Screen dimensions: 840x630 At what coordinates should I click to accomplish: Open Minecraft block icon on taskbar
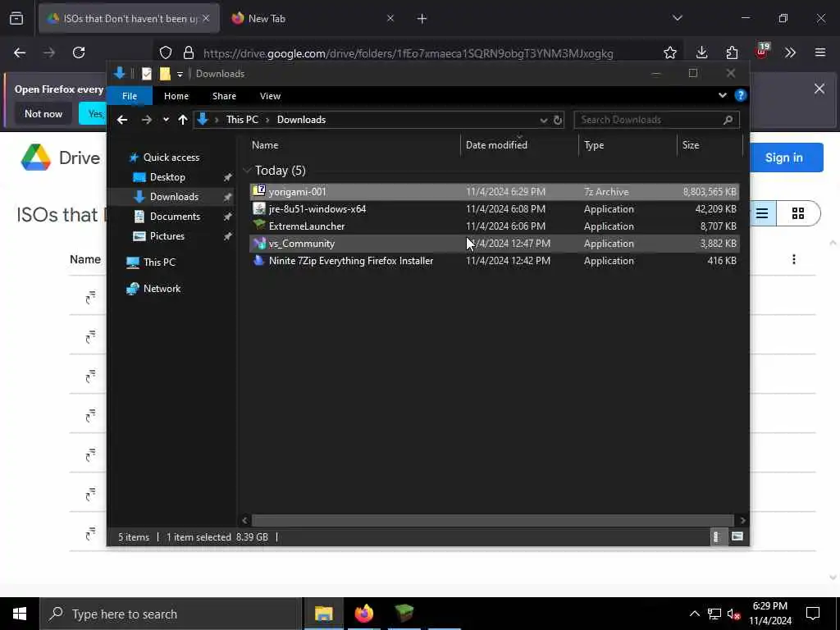tap(404, 614)
